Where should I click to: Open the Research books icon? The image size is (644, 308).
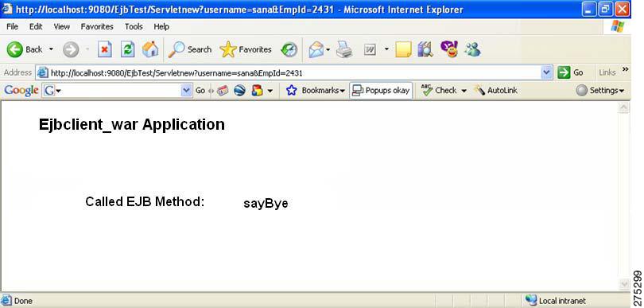(425, 50)
